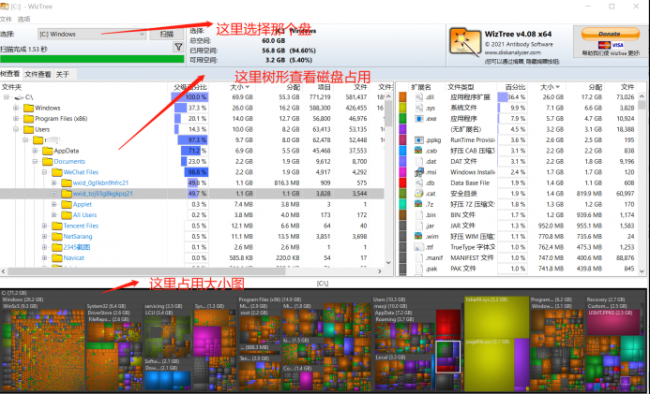Expand the AppData folder node

pyautogui.click(x=35, y=151)
